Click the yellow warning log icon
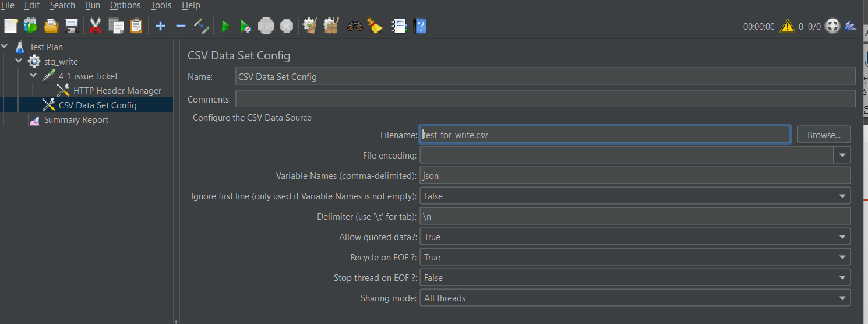This screenshot has width=868, height=324. (x=787, y=26)
